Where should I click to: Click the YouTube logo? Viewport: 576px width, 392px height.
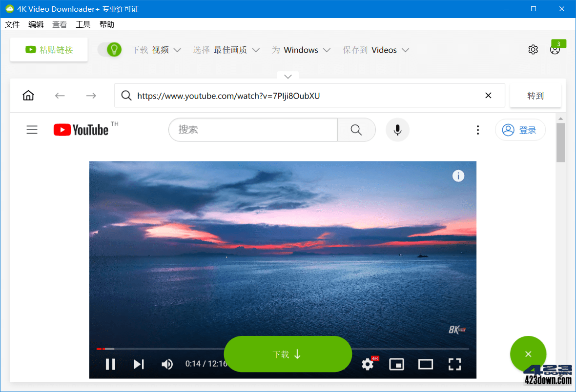click(81, 130)
